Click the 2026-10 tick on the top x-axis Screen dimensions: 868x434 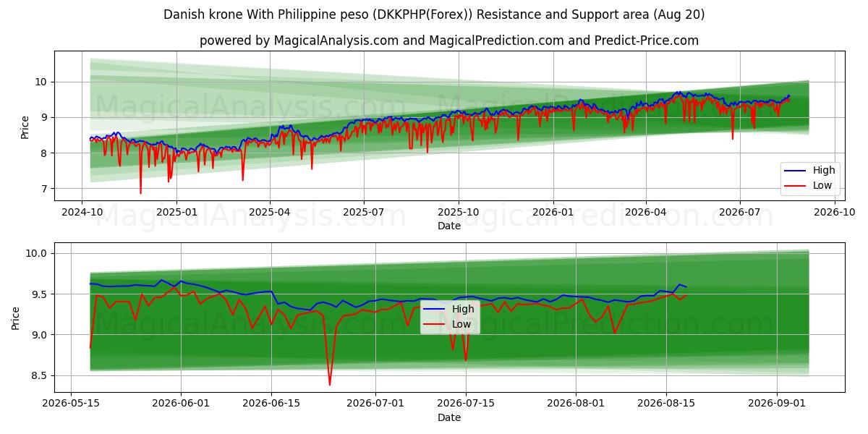[x=835, y=212]
